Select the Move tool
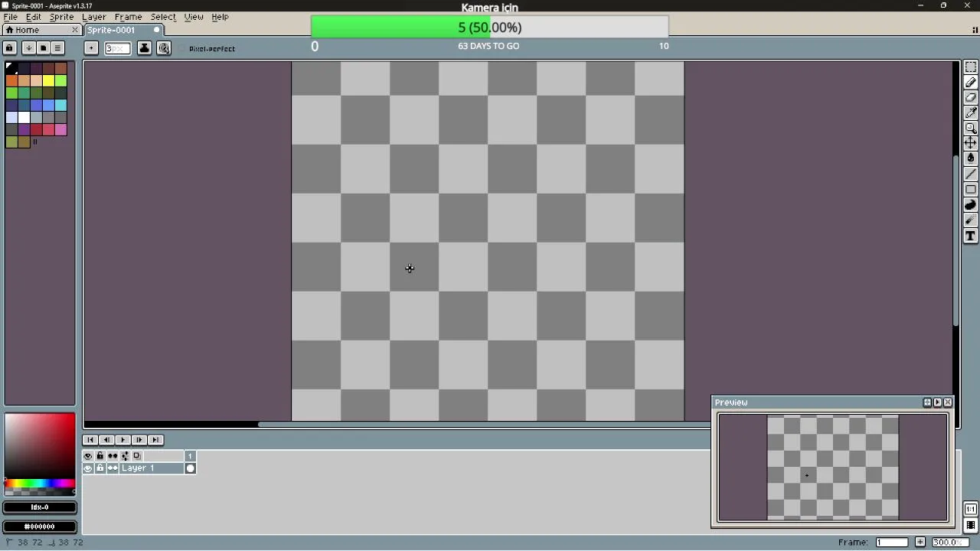Screen dimensions: 980x551 tap(971, 144)
